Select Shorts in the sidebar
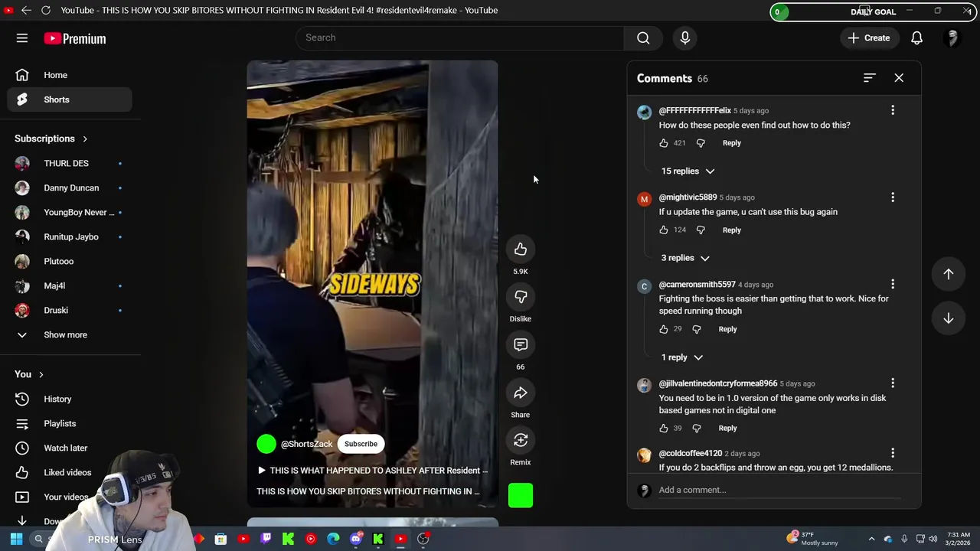This screenshot has height=551, width=980. tap(69, 99)
